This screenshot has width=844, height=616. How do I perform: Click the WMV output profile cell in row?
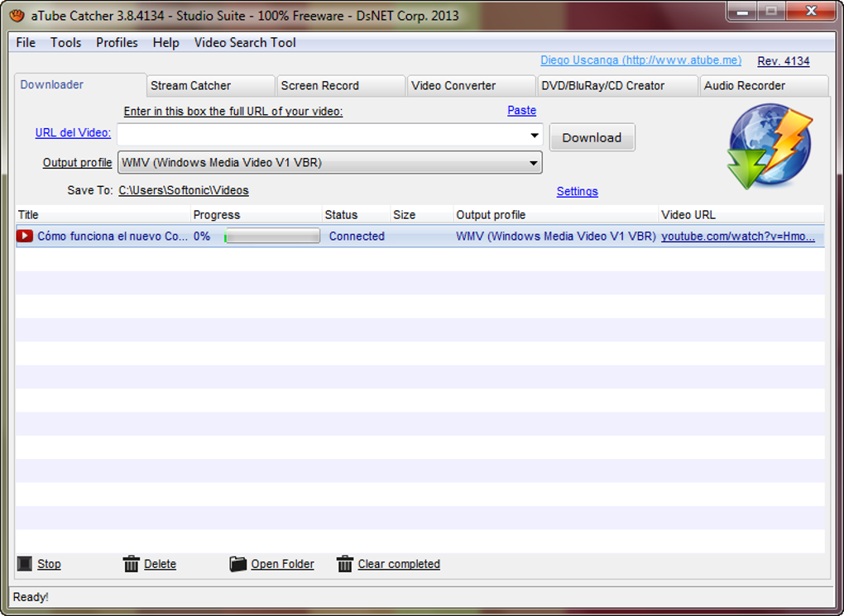pyautogui.click(x=556, y=236)
